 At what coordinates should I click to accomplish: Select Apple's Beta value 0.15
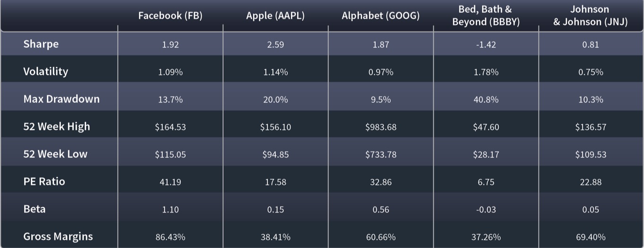click(x=275, y=210)
